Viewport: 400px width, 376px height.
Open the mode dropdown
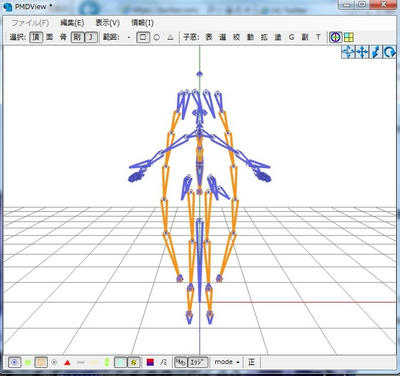coord(227,362)
